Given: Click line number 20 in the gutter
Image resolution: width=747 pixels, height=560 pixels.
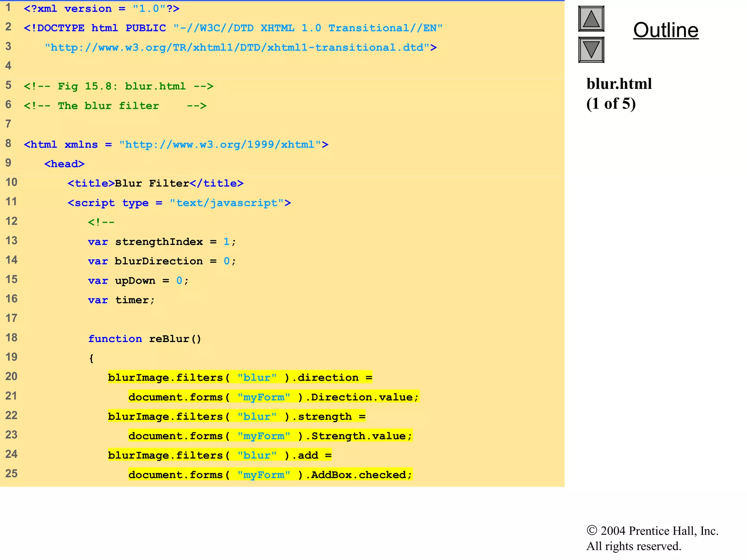Looking at the screenshot, I should (11, 377).
